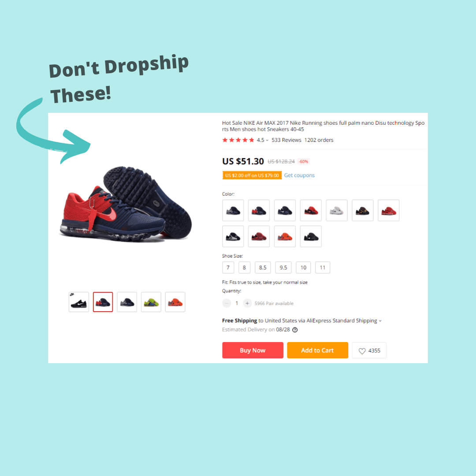Expand the 4.5 rating breakdown chevron
Image resolution: width=476 pixels, height=476 pixels.
point(267,140)
